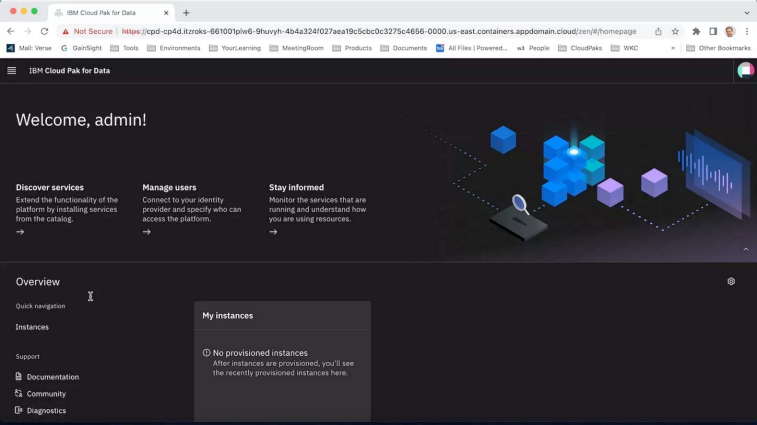Open the Chrome profile avatar
757x425 pixels.
730,31
